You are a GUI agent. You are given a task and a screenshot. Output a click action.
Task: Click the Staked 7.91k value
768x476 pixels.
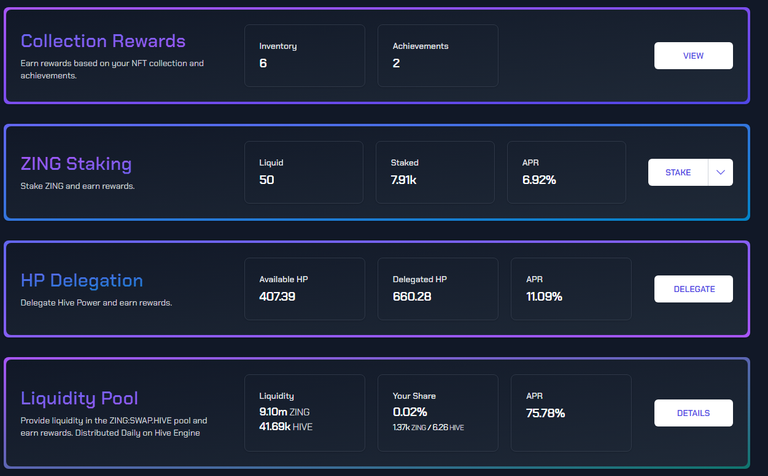click(x=404, y=180)
